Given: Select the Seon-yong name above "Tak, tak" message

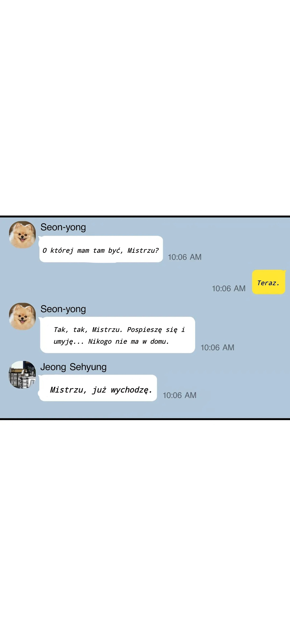Looking at the screenshot, I should (x=63, y=309).
